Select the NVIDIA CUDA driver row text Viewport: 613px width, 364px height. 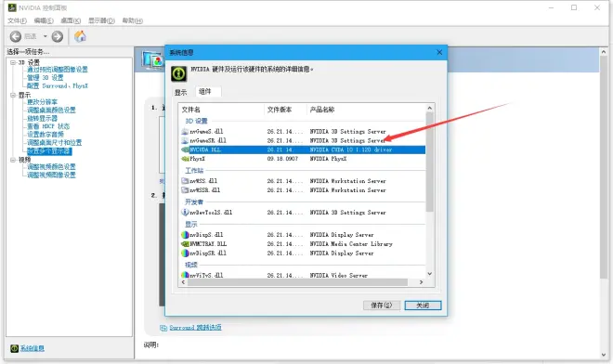[x=351, y=149]
